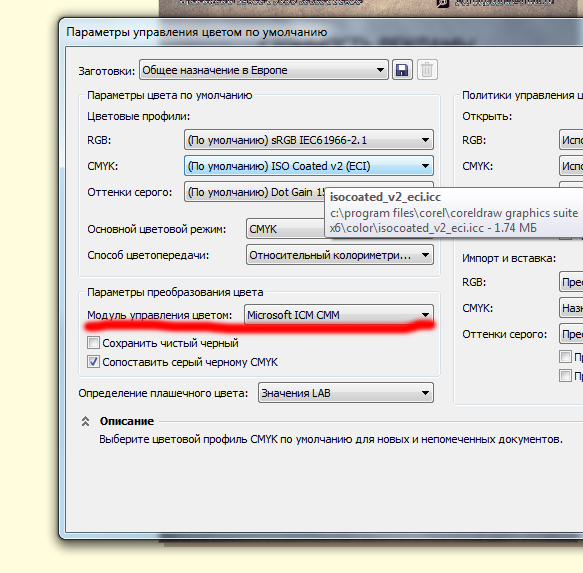
Task: Open CMYK profile dropdown ISO Coated v2
Action: click(309, 166)
